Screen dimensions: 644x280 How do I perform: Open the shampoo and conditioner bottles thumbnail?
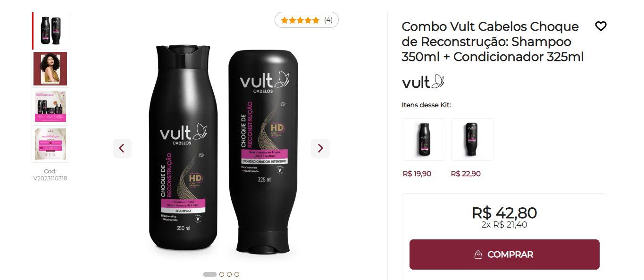coord(51,31)
